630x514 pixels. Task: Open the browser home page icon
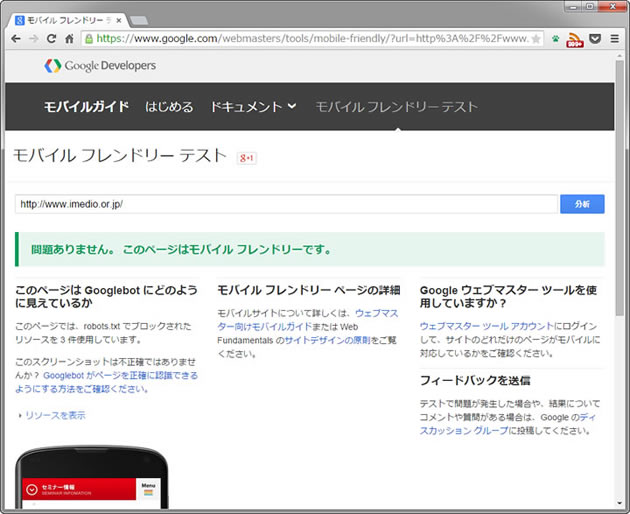69,39
